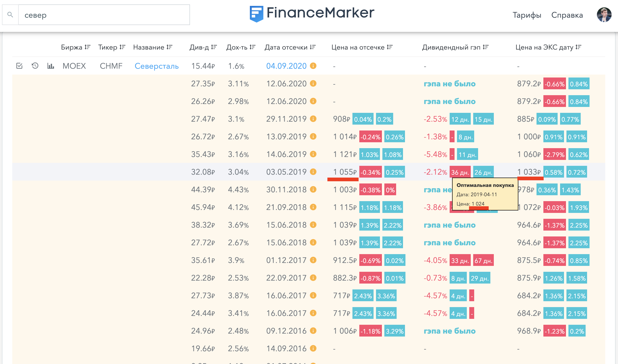Viewport: 618px width, 364px height.
Task: Click the -2.79% badge in 1 060₽ row
Action: point(554,154)
